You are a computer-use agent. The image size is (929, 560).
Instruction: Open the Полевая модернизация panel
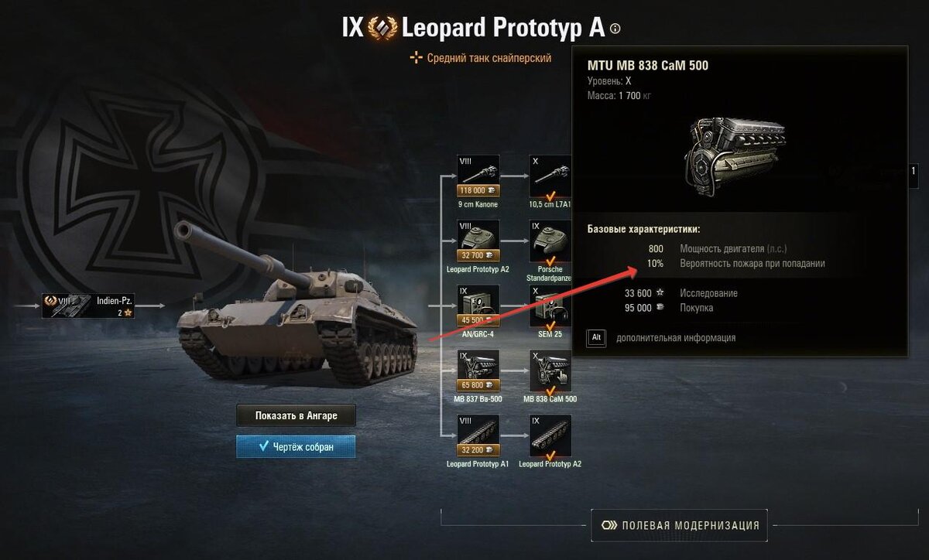[x=679, y=525]
